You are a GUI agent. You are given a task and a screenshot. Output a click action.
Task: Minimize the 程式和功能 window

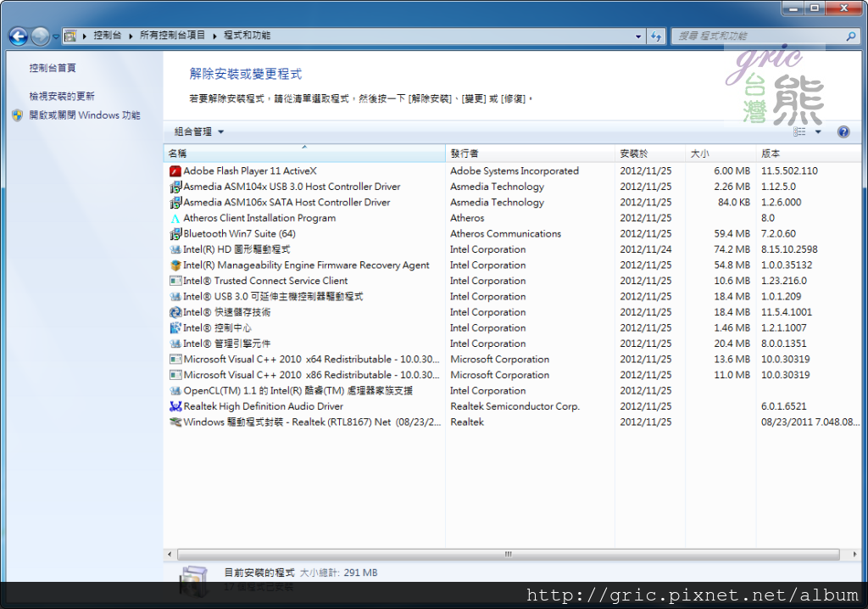pyautogui.click(x=793, y=8)
